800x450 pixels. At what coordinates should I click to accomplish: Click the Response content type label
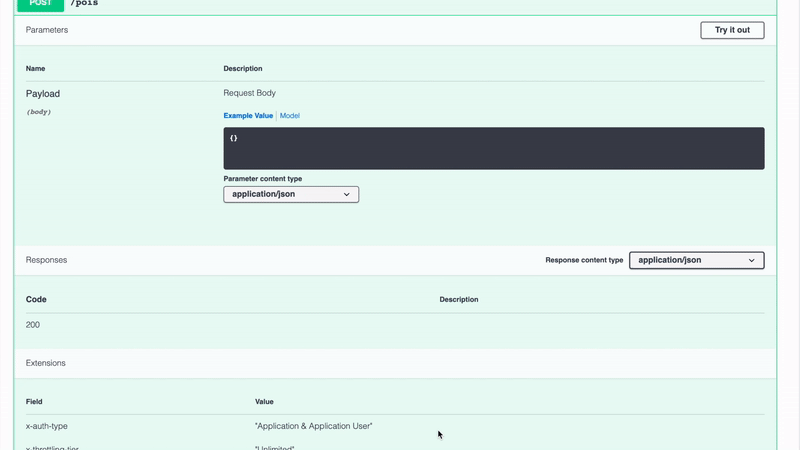click(x=584, y=260)
